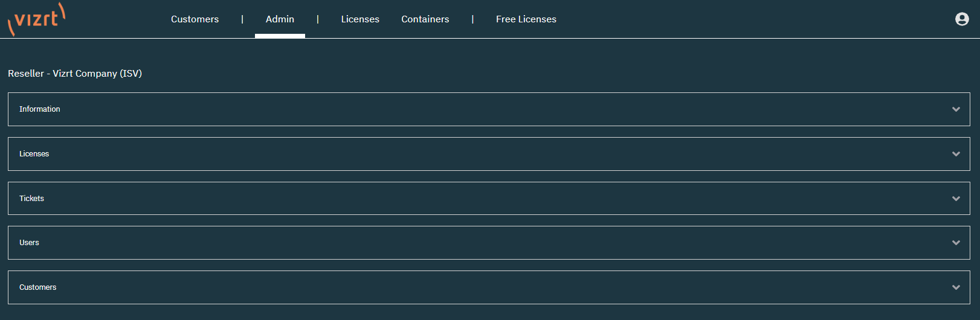The height and width of the screenshot is (320, 980).
Task: Open the user account profile icon
Action: click(962, 19)
